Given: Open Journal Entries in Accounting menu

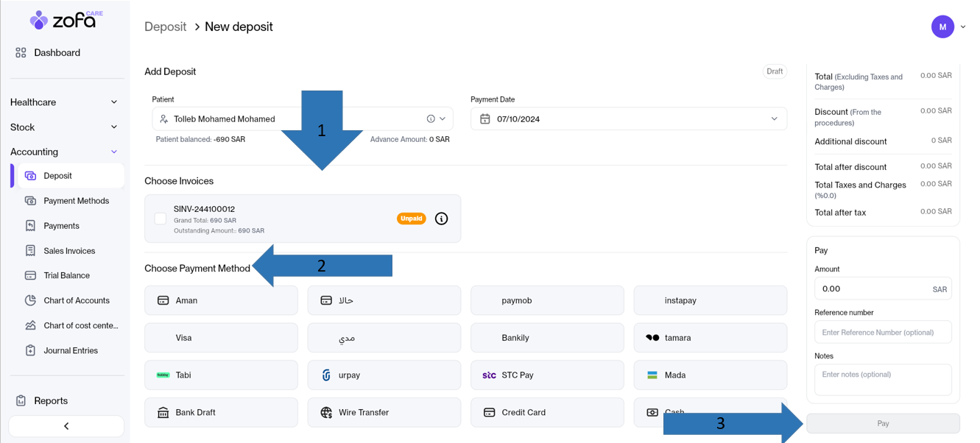Looking at the screenshot, I should 71,351.
